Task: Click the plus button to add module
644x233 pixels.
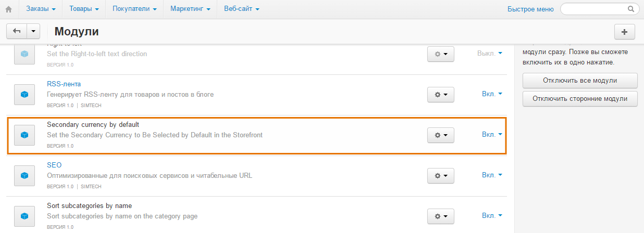Action: coord(625,31)
